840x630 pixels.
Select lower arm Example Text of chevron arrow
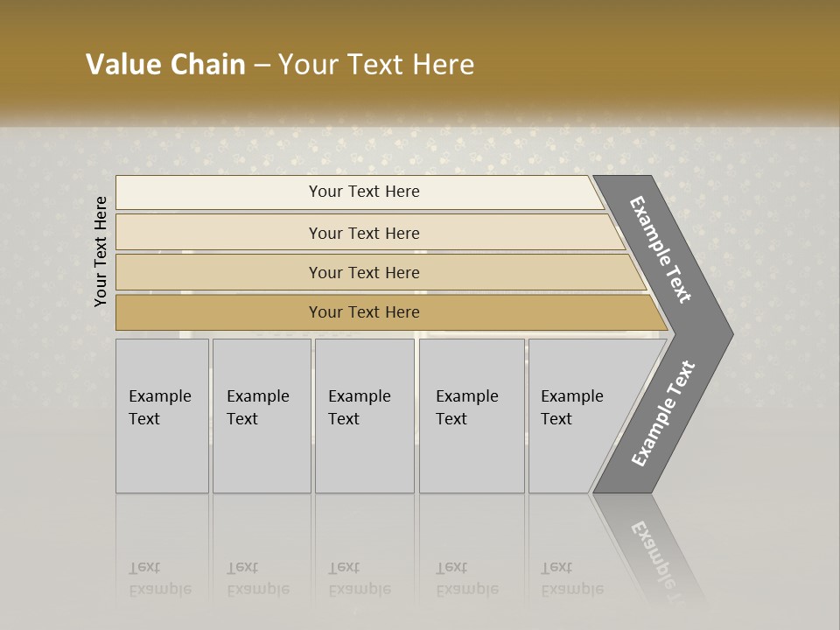(x=663, y=413)
